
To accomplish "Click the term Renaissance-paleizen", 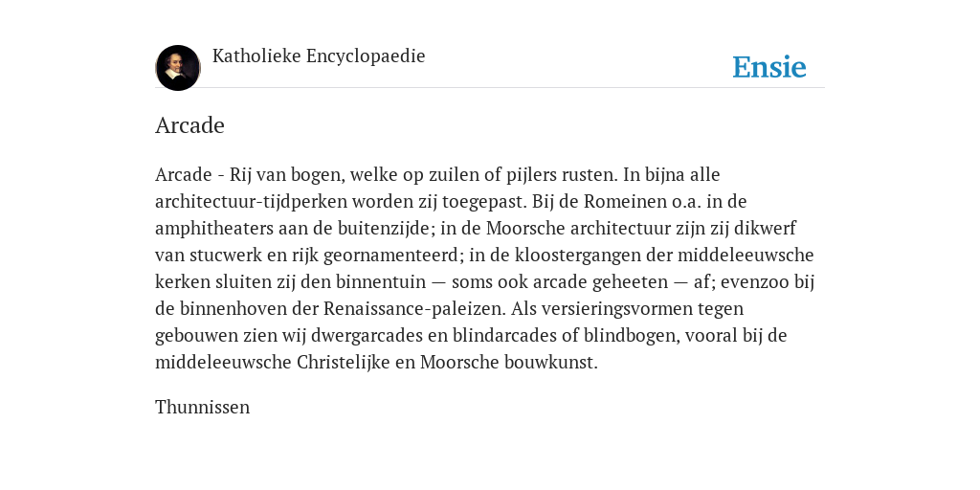I will 414,309.
